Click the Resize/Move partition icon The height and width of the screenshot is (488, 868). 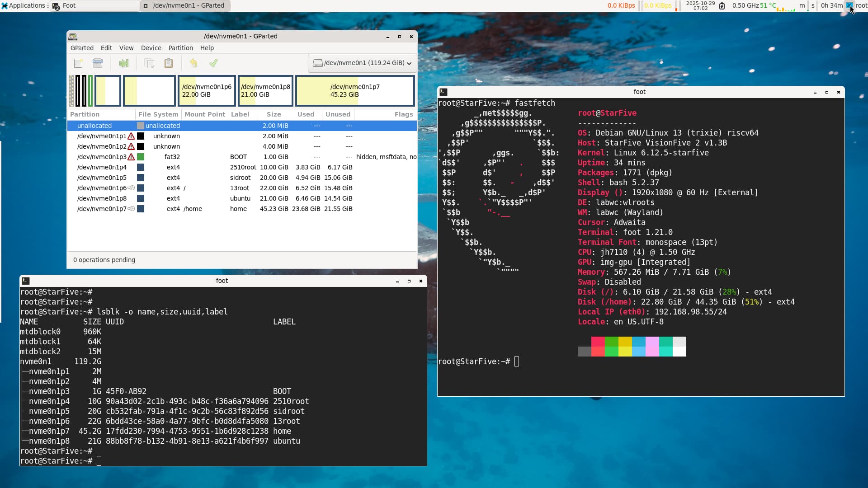pos(123,63)
